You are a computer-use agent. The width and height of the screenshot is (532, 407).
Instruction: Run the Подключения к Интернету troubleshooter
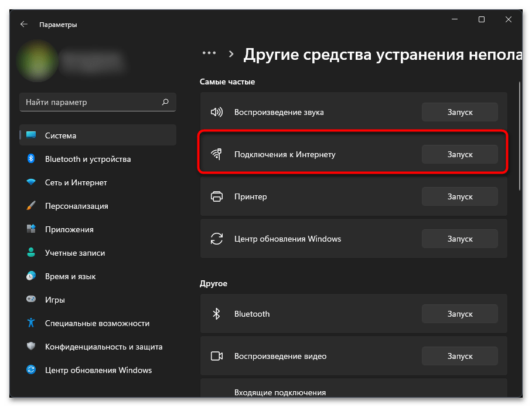[x=459, y=154]
